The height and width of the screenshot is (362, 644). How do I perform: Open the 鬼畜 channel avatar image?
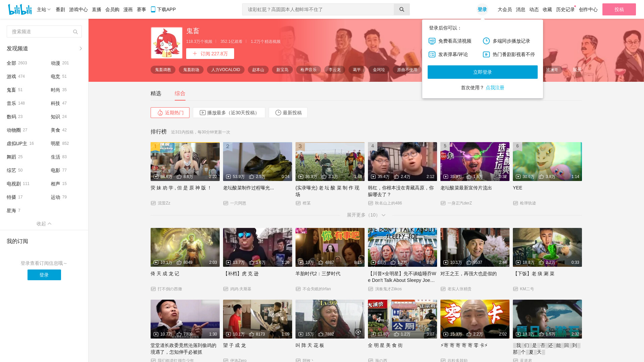click(167, 43)
